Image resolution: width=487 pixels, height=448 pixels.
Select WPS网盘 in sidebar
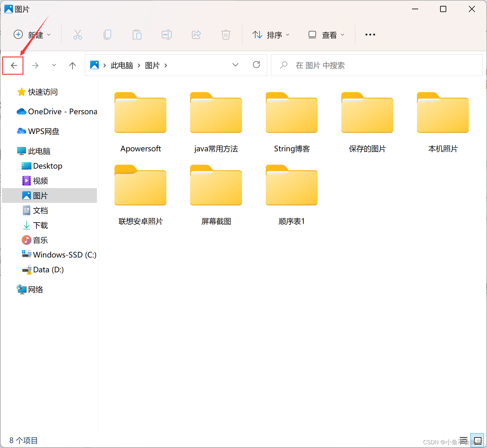tap(44, 131)
